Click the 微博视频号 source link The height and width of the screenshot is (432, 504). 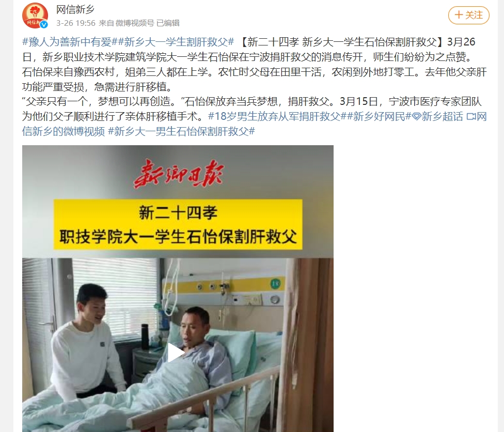pyautogui.click(x=135, y=23)
